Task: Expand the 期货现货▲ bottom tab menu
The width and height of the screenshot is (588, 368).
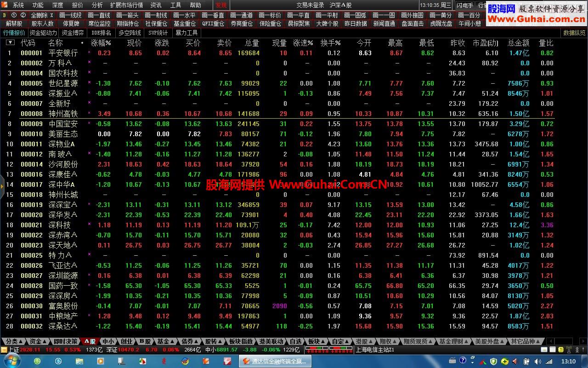Action: 418,341
